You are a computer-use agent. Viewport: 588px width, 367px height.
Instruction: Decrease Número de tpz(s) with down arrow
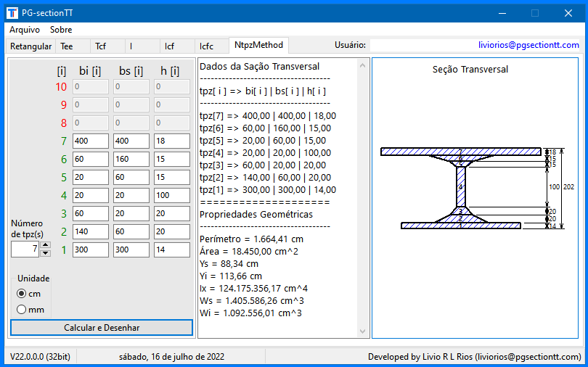(45, 253)
